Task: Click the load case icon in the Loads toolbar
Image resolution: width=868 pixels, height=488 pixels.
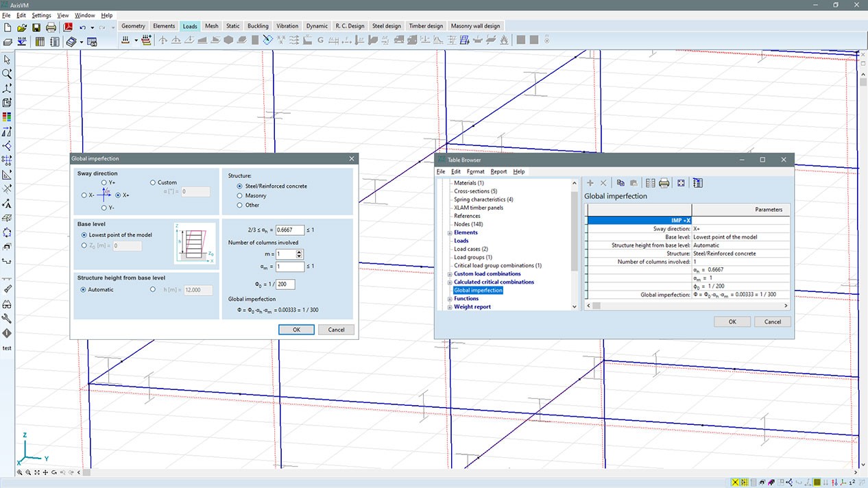Action: [x=125, y=40]
